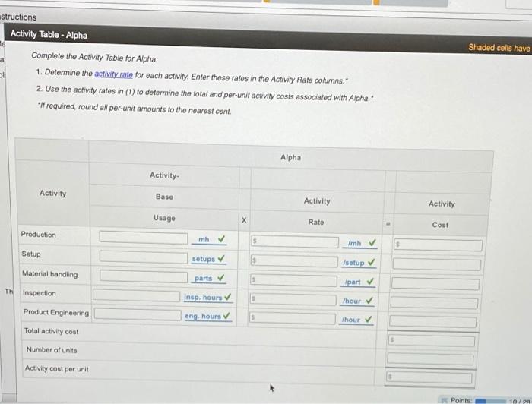Select the Production activity rate field
This screenshot has height=404, width=532.
coord(295,241)
